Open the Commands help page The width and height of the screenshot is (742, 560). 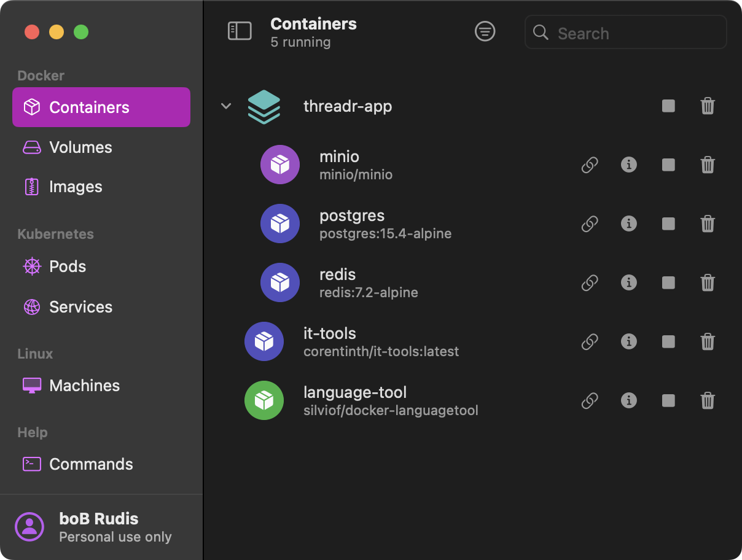pos(90,464)
